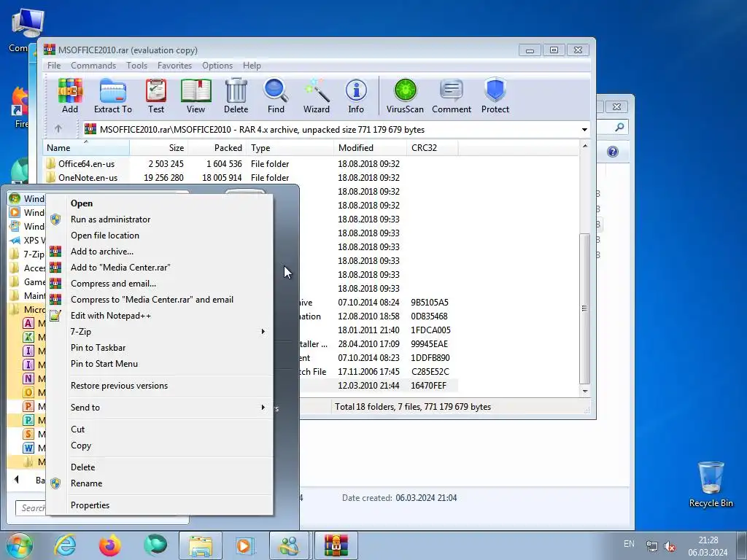Choose Compress and email... entry
The image size is (747, 560).
[x=160, y=284]
